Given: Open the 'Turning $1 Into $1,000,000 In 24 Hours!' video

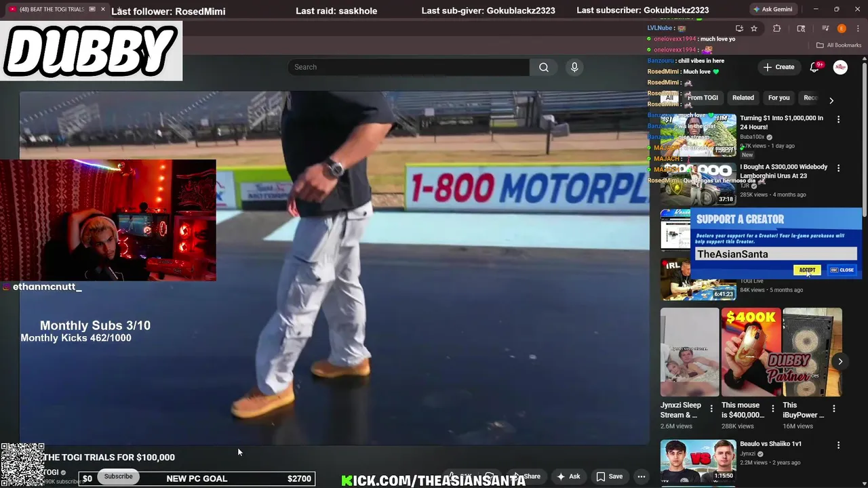Looking at the screenshot, I should [782, 122].
